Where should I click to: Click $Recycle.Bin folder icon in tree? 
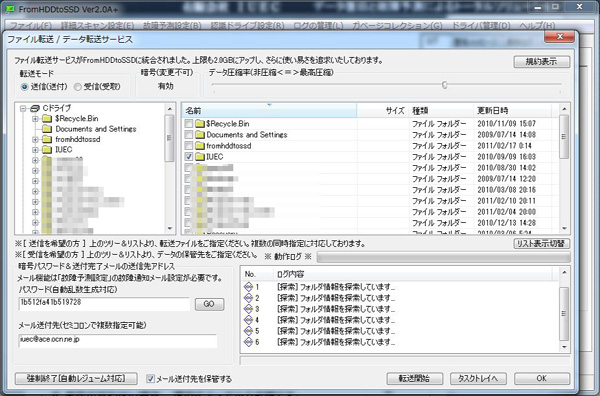point(47,119)
